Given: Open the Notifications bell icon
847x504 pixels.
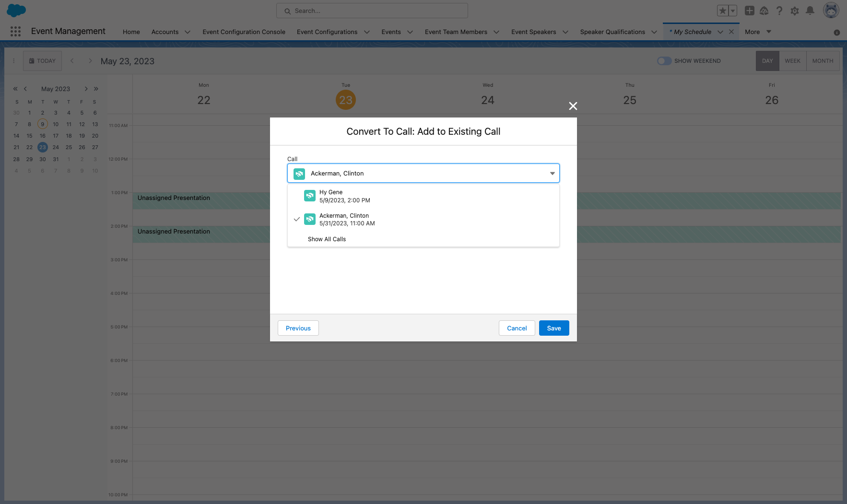Looking at the screenshot, I should click(810, 11).
